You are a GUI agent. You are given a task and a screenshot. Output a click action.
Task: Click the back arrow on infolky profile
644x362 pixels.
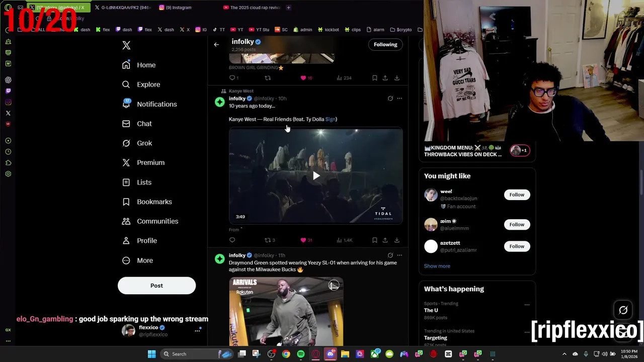[216, 44]
